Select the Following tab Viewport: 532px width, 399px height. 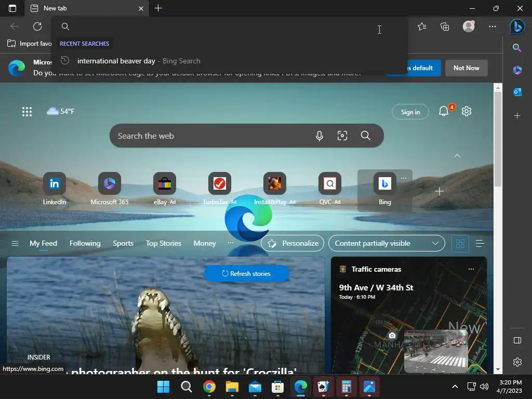pos(85,243)
